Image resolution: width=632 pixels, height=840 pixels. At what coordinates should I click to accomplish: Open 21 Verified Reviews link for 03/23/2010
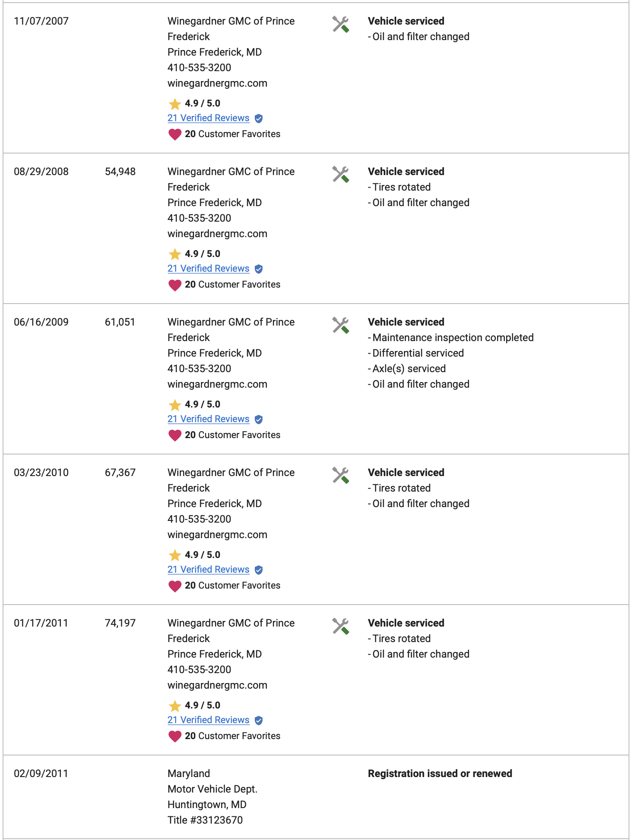(208, 569)
